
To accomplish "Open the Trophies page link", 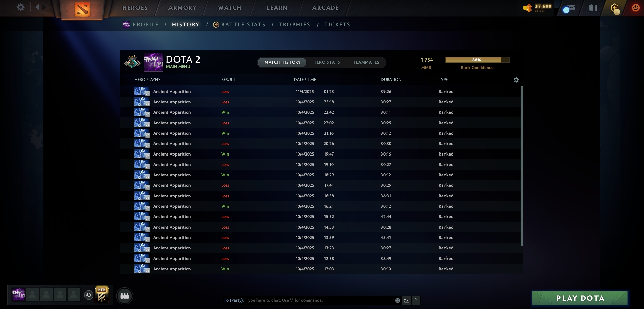I will pos(294,25).
